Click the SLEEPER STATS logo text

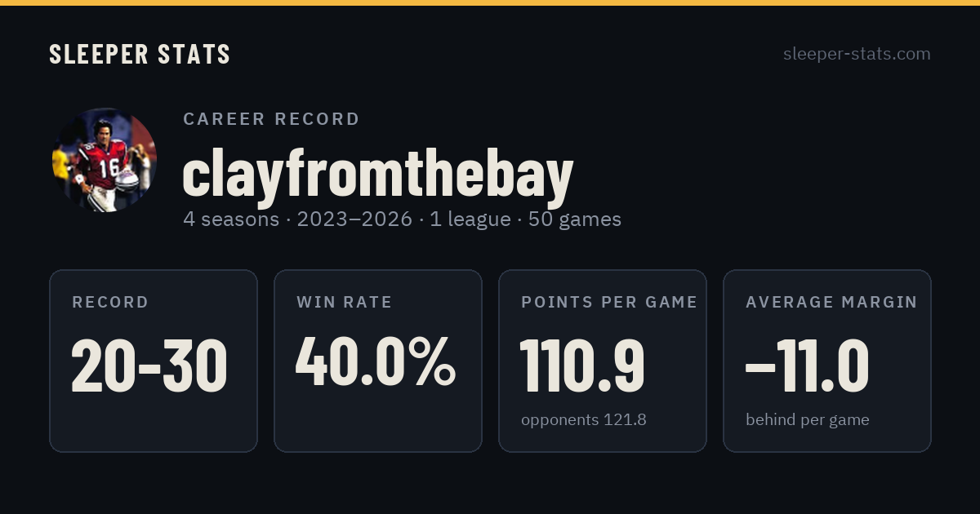coord(140,55)
